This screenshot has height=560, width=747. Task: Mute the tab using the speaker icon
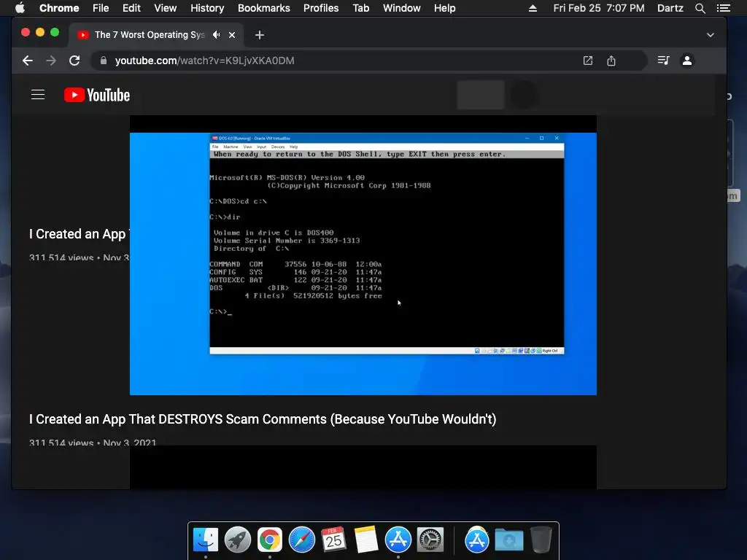click(x=216, y=35)
